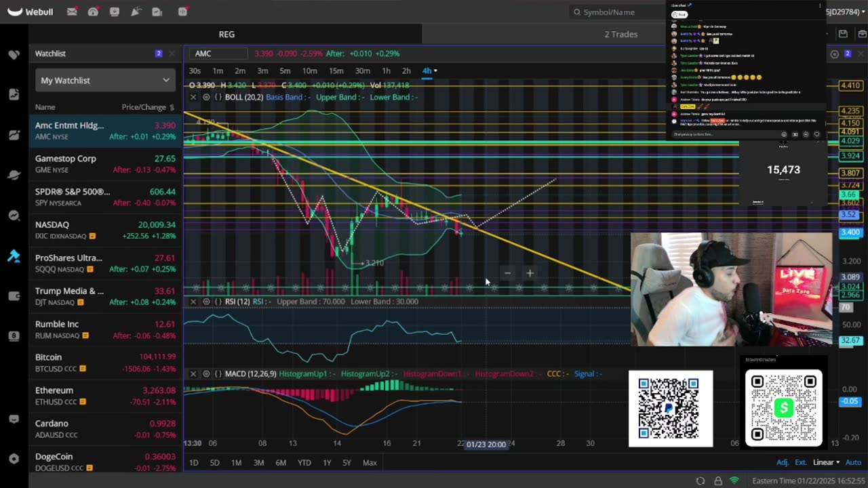Open the 4h interval dropdown arrow
Screen dimensions: 868x488
click(x=435, y=70)
